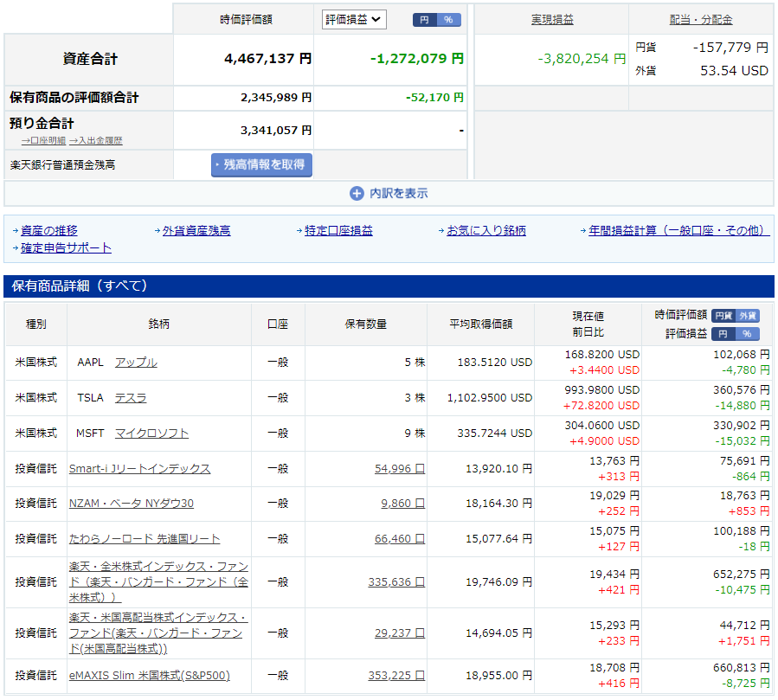The height and width of the screenshot is (700, 778).
Task: Open the 評価損益 dropdown in summary header
Action: (355, 20)
